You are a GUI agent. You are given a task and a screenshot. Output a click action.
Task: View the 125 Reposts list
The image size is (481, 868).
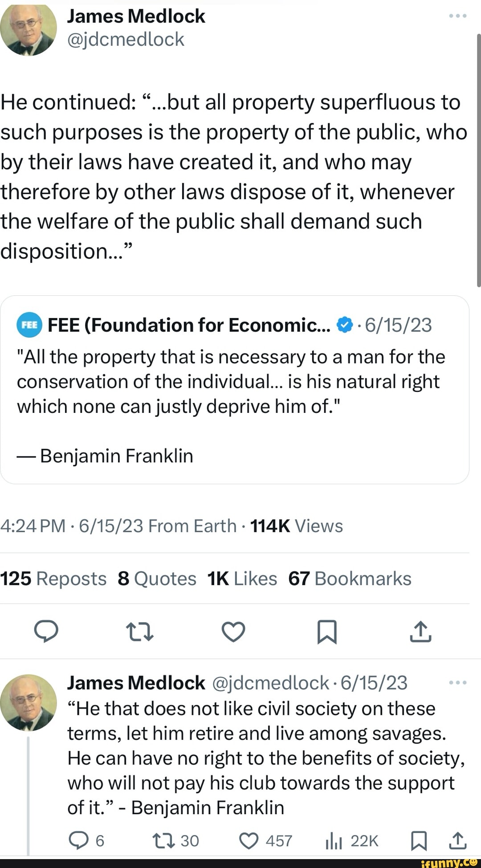click(53, 579)
